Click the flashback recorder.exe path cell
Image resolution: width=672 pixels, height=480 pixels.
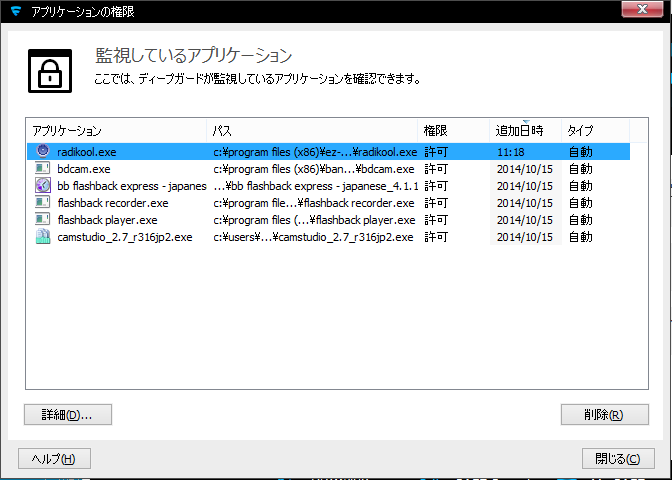point(314,203)
